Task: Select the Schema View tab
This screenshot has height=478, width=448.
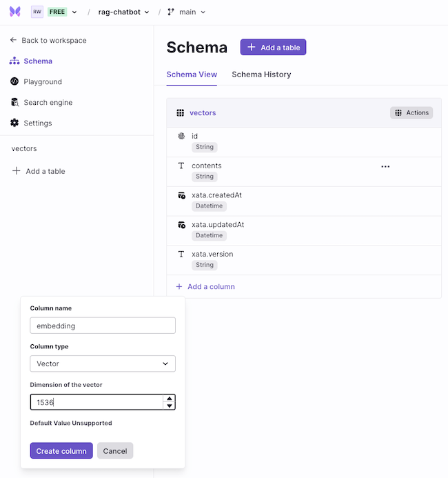Action: tap(192, 74)
